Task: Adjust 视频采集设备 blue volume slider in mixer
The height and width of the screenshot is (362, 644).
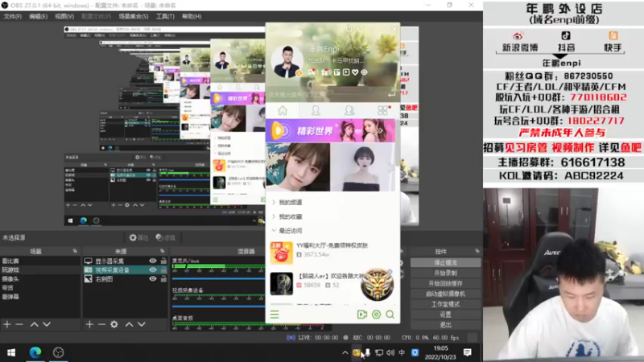Action: [x=218, y=306]
